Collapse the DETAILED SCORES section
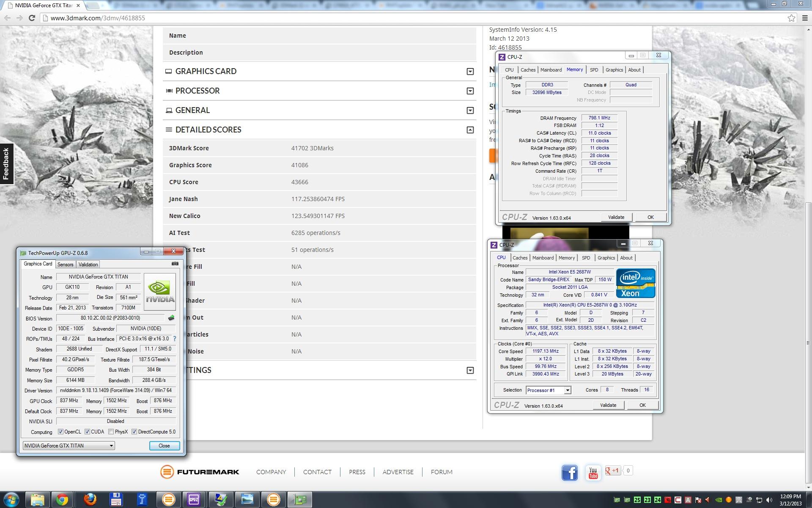This screenshot has height=508, width=812. coord(470,130)
